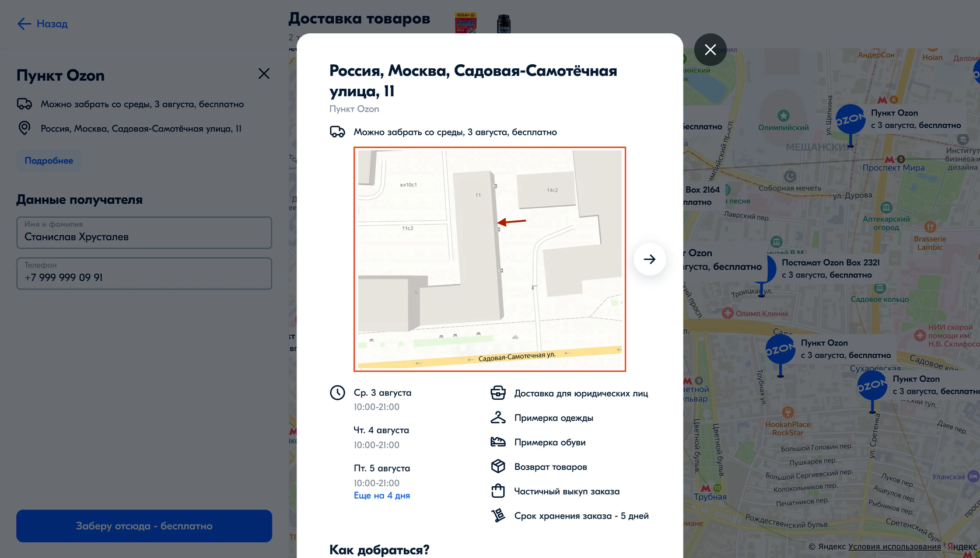This screenshot has width=980, height=558.
Task: Edit the Телефон field
Action: [144, 274]
